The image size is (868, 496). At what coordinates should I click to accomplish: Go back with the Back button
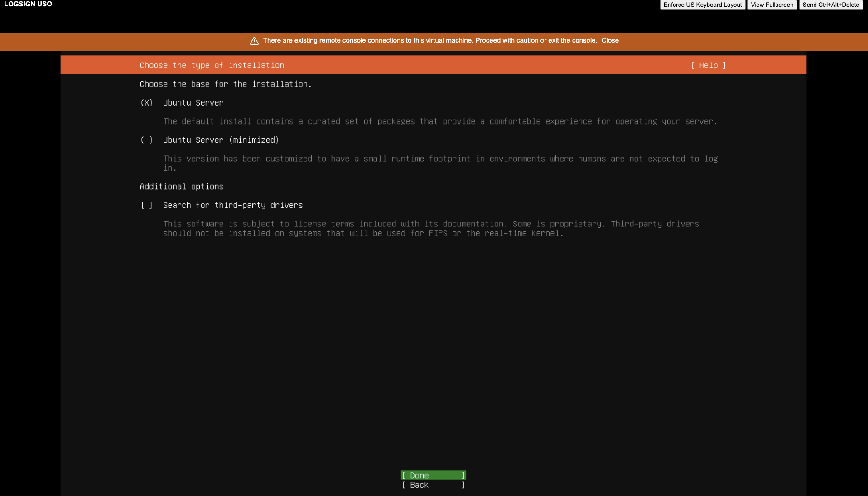[434, 485]
